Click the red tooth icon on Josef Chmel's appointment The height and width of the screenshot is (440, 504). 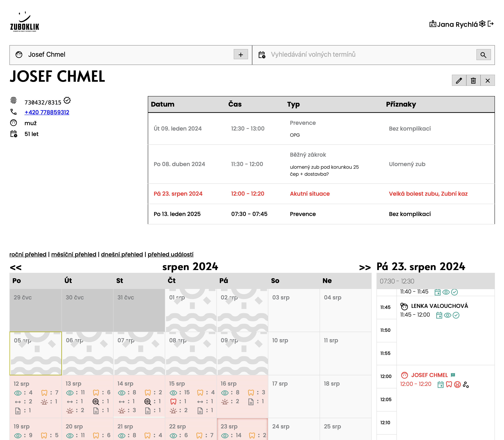pyautogui.click(x=449, y=384)
